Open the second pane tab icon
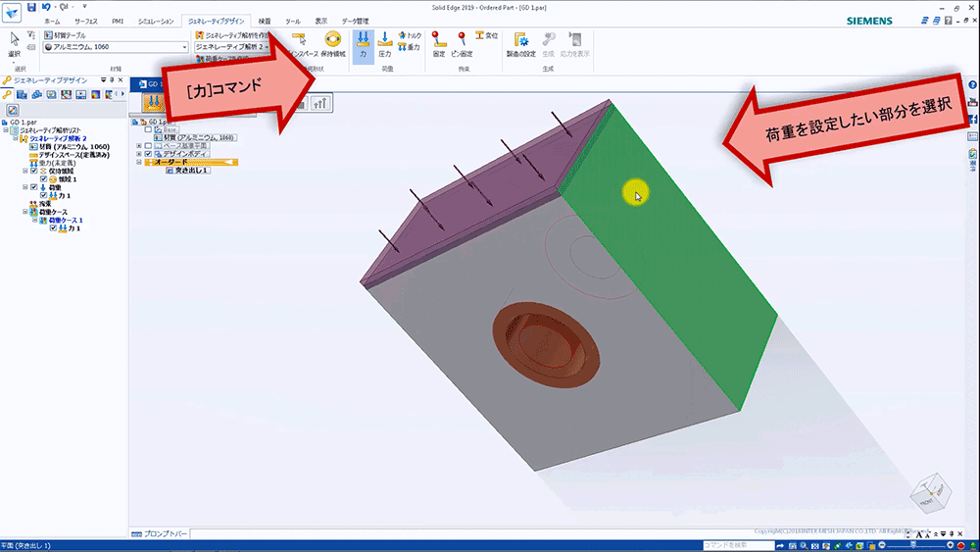The height and width of the screenshot is (552, 980). 22,94
